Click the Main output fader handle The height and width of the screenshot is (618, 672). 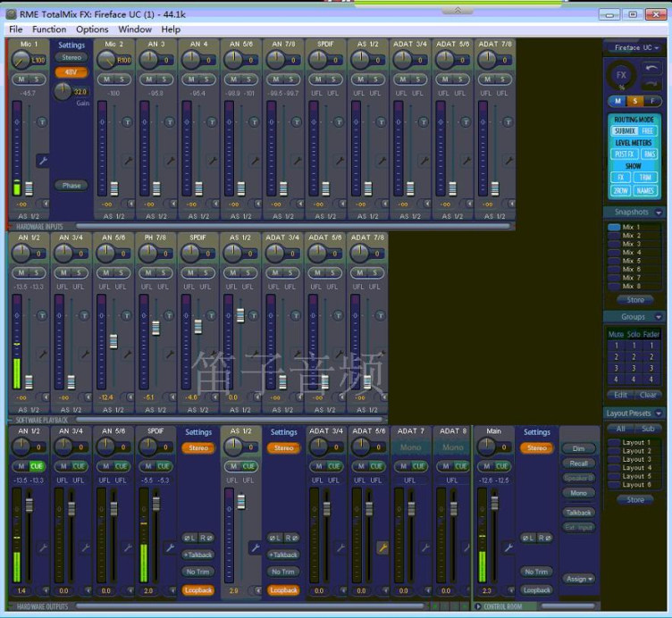coord(494,503)
